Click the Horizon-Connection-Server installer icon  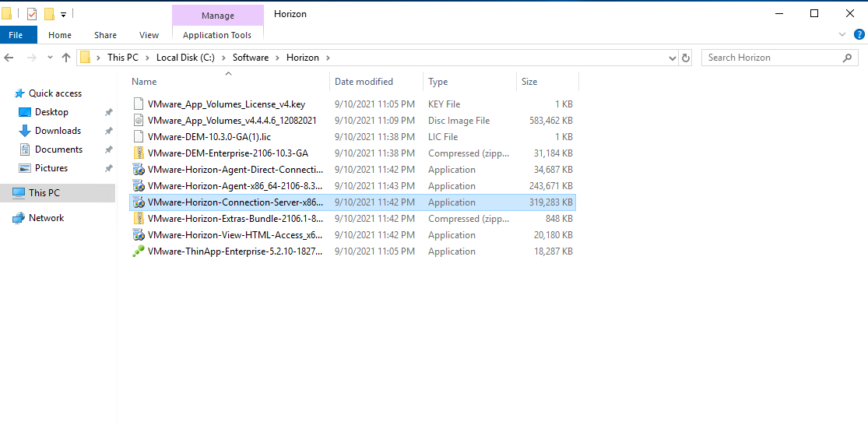pyautogui.click(x=139, y=202)
